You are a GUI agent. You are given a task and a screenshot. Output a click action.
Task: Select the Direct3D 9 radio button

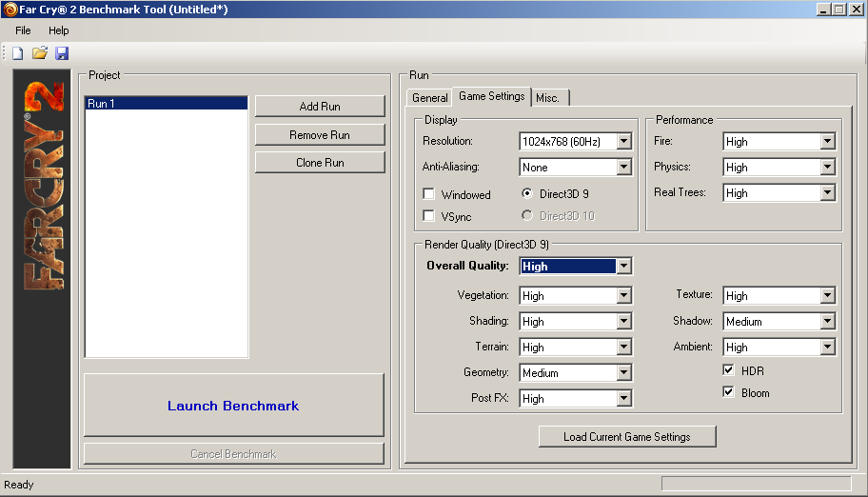pyautogui.click(x=527, y=193)
